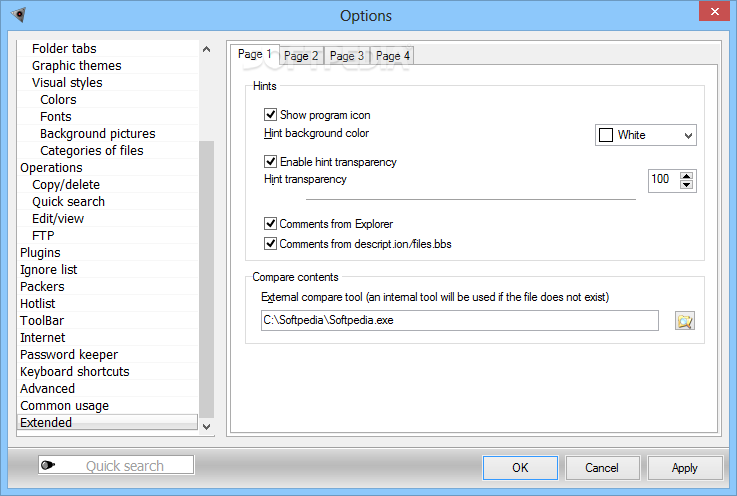737x496 pixels.
Task: Open the Colors settings
Action: tap(108, 99)
